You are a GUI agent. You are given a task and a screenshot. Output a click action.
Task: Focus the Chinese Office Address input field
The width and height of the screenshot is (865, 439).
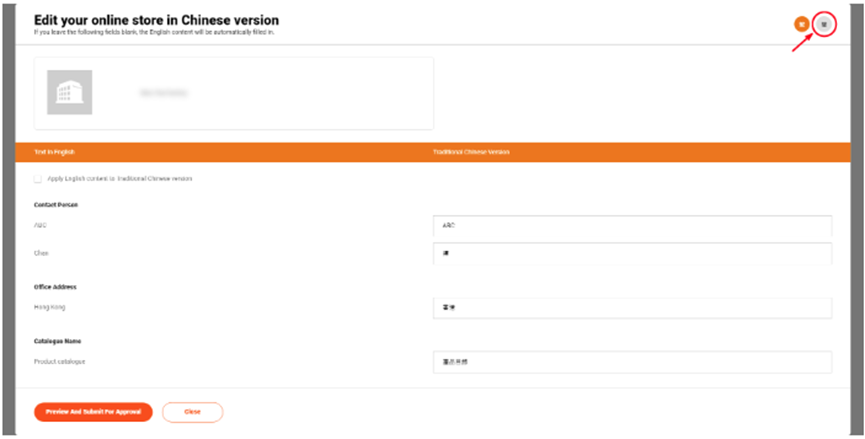coord(631,307)
